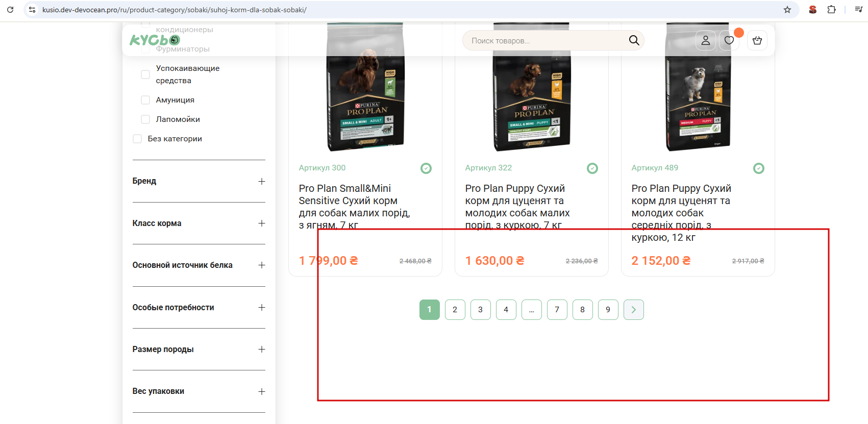
Task: Click the old price 2 236,00 ₴
Action: [582, 261]
